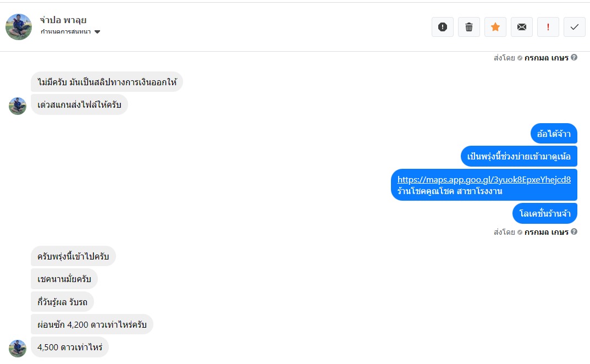Open the Google Maps link in message

point(484,179)
